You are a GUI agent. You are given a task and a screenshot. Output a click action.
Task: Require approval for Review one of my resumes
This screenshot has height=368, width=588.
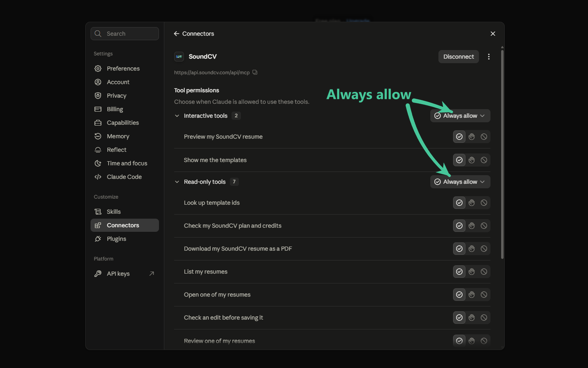pos(472,341)
